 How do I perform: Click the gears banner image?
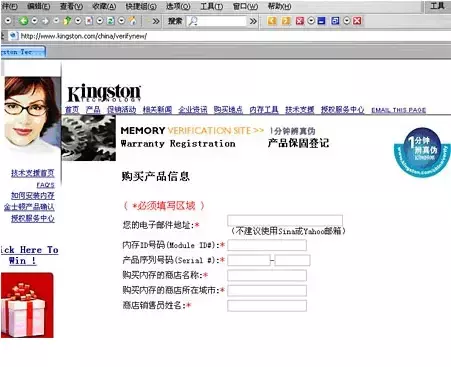[x=89, y=138]
